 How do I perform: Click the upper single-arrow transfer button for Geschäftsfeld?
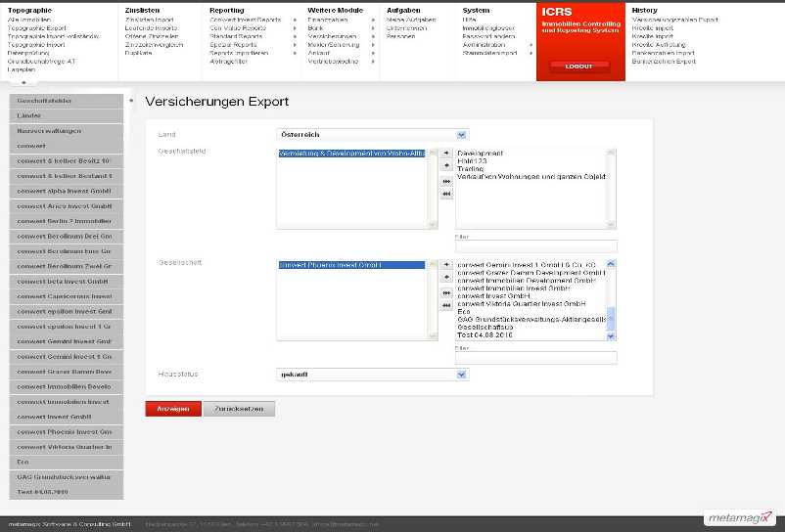pyautogui.click(x=446, y=153)
